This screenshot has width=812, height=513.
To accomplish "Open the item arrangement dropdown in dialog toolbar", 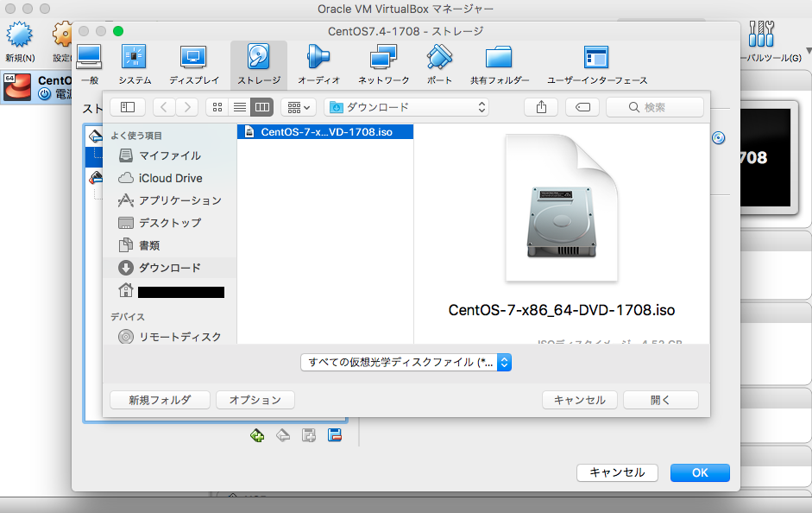I will click(297, 107).
